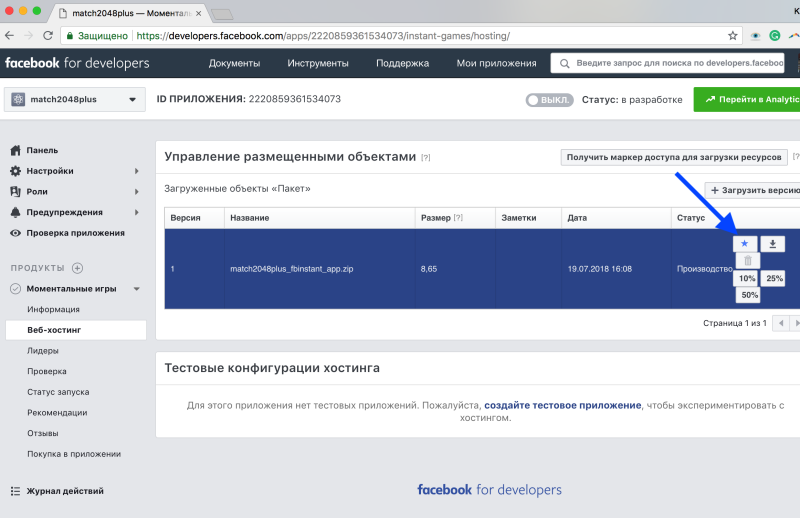Click the Название column header
800x518 pixels.
tap(319, 218)
